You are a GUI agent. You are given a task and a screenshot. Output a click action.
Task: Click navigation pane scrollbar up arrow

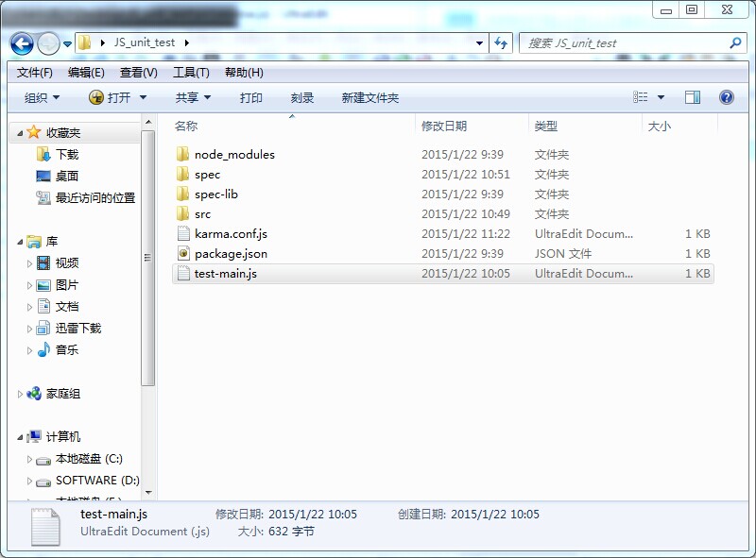(148, 122)
